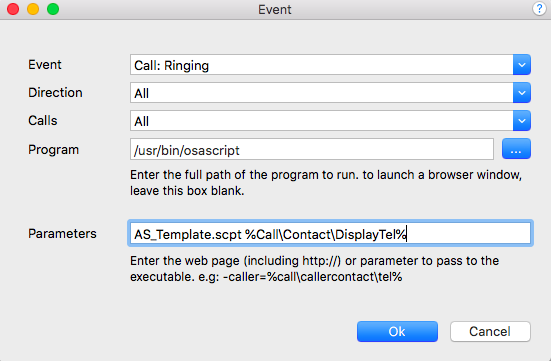Dismiss the dialog with Cancel
551x361 pixels.
[x=490, y=331]
